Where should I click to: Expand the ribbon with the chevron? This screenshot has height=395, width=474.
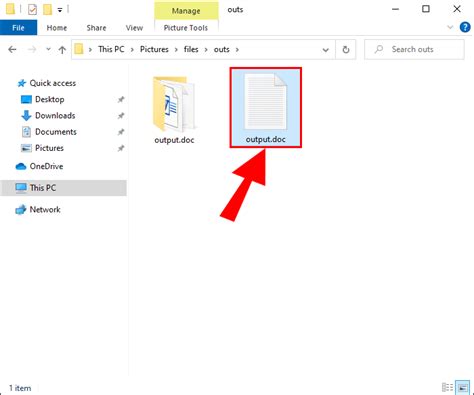click(450, 27)
